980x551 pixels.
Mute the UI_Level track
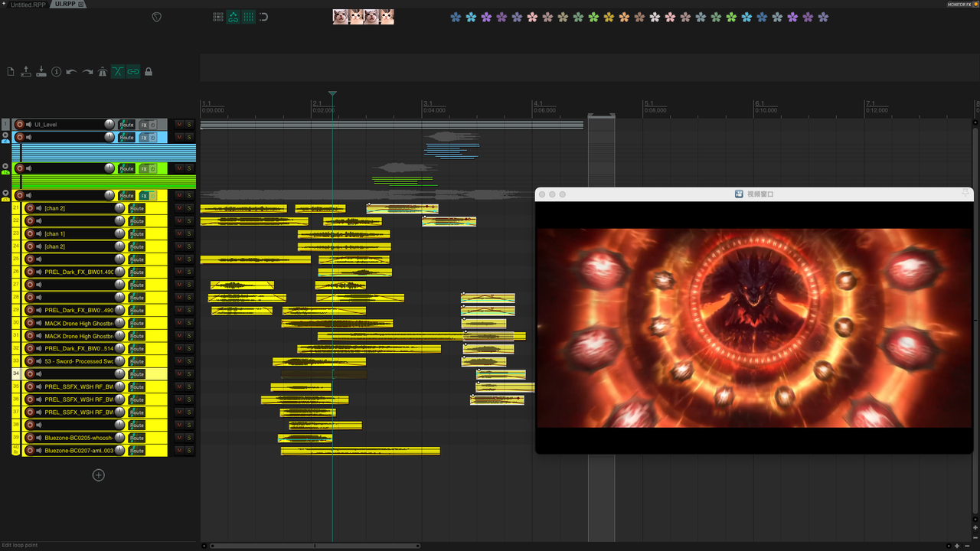[179, 125]
